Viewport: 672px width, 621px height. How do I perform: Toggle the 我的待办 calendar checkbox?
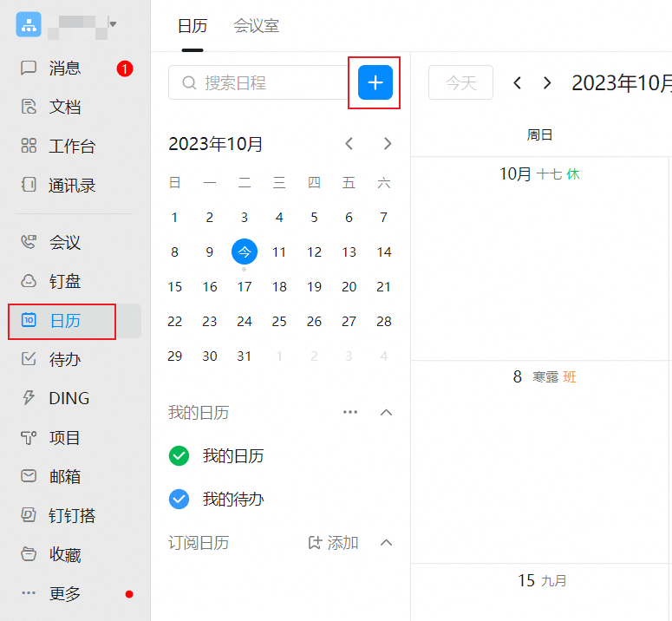tap(179, 499)
